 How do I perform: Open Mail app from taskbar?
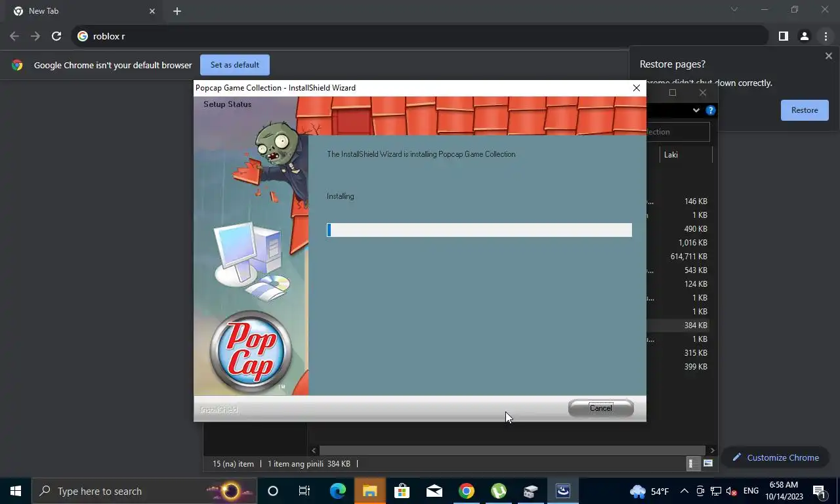click(x=434, y=491)
